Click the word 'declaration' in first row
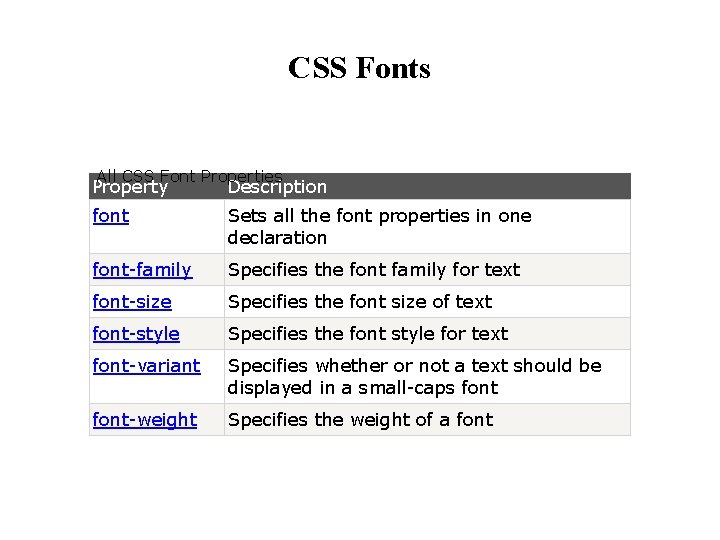The image size is (720, 540). 277,238
